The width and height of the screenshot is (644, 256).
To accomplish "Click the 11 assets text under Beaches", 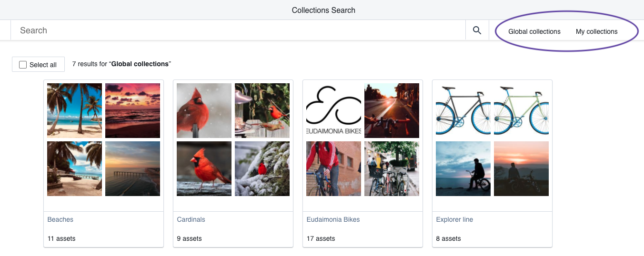I will [x=61, y=238].
